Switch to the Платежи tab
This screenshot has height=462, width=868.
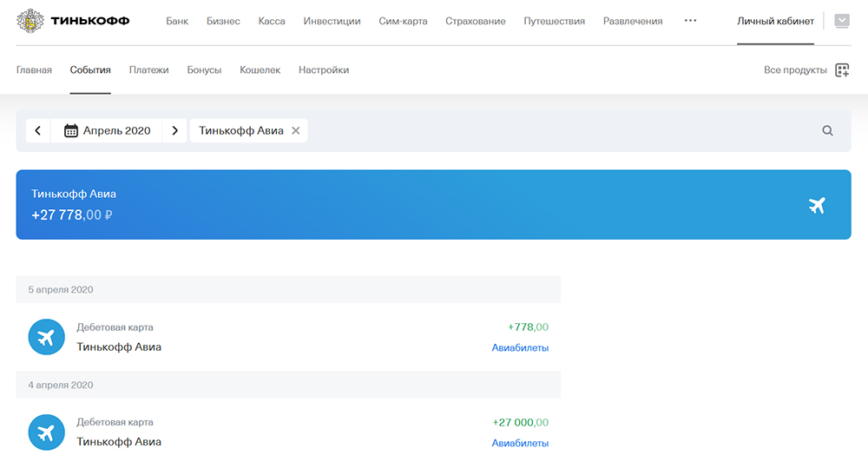pyautogui.click(x=149, y=69)
